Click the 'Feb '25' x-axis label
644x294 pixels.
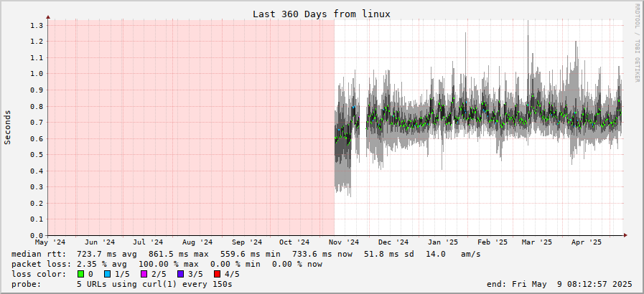tap(493, 243)
